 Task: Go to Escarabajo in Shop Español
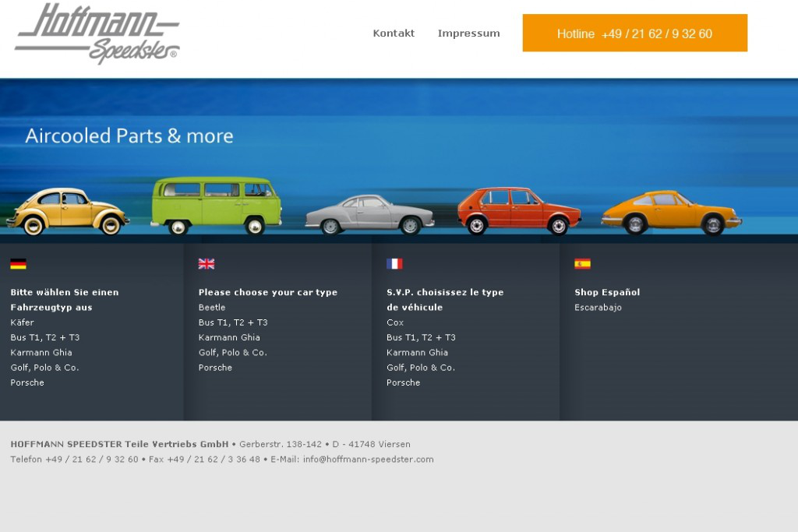598,308
